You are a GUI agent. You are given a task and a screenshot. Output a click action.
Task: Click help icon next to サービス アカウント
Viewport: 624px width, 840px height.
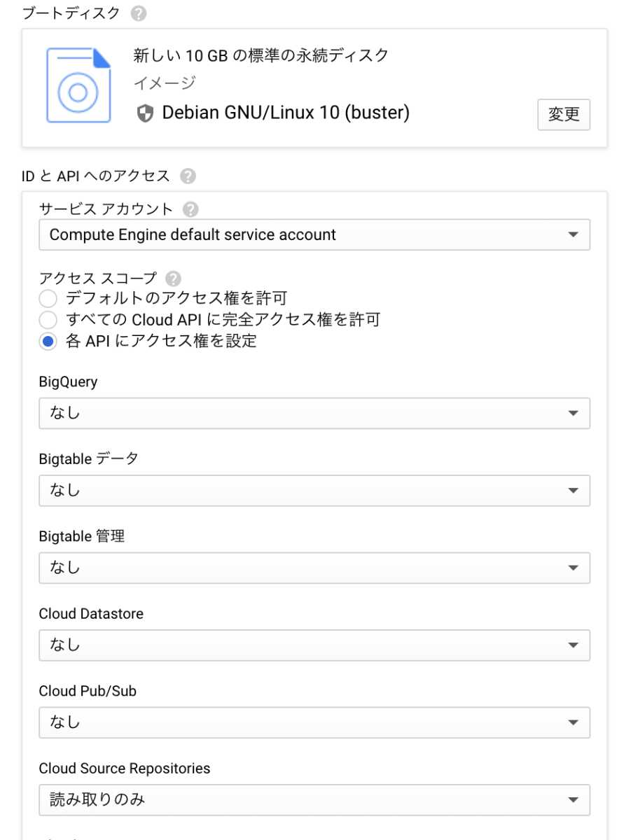coord(188,209)
